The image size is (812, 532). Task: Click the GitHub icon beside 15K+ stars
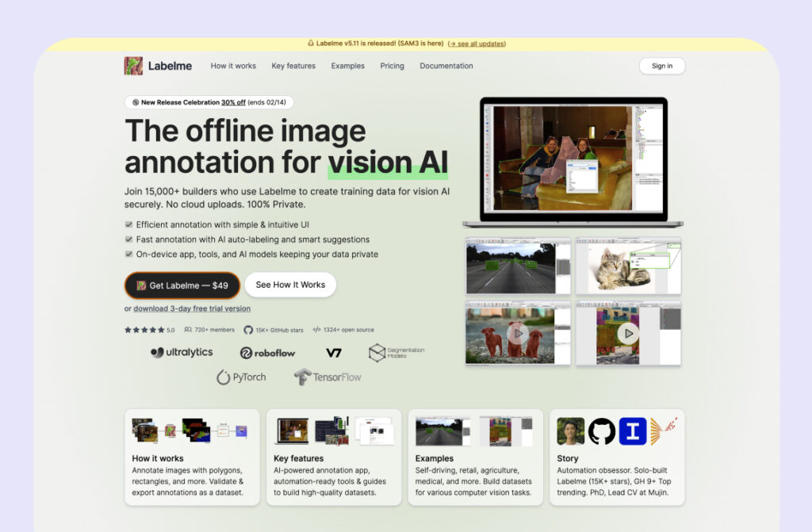click(248, 330)
